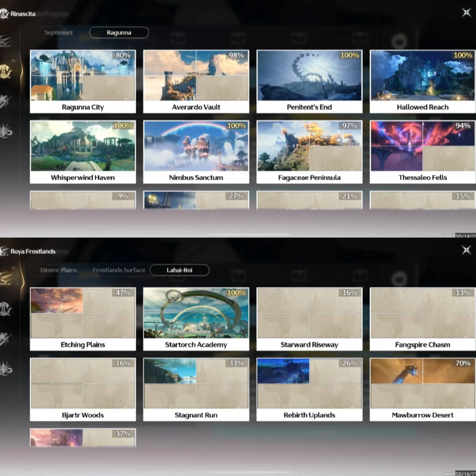Select dragon region emblem in Rinascita panel sidebar
The height and width of the screenshot is (476, 476).
coord(6,131)
